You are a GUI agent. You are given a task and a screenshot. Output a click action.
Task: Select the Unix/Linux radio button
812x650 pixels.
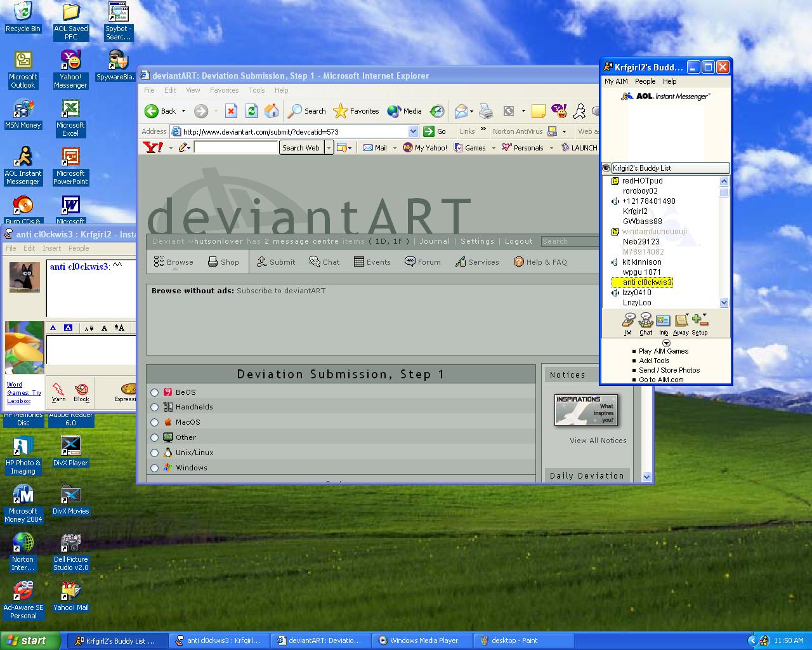(x=154, y=453)
